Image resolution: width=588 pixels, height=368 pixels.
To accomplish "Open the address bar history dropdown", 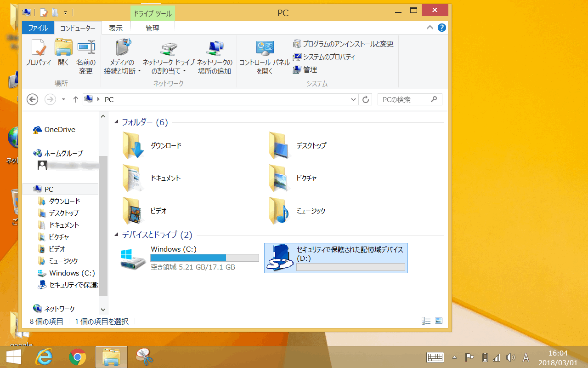I will [x=353, y=99].
